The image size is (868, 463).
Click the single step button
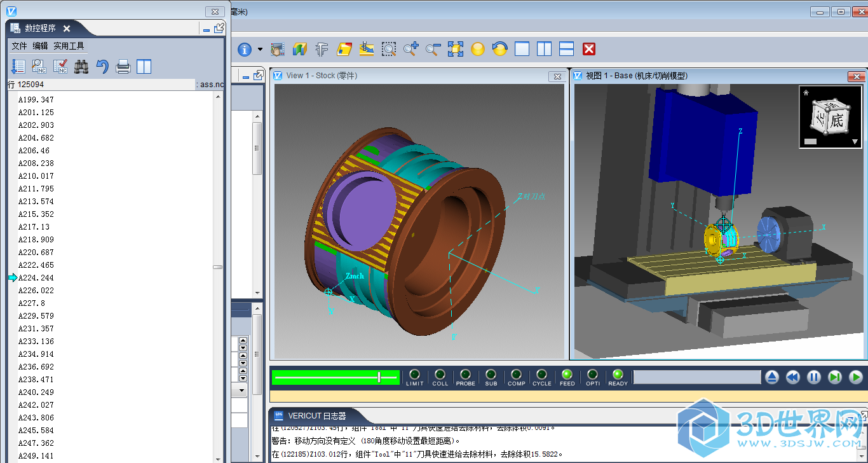point(835,377)
